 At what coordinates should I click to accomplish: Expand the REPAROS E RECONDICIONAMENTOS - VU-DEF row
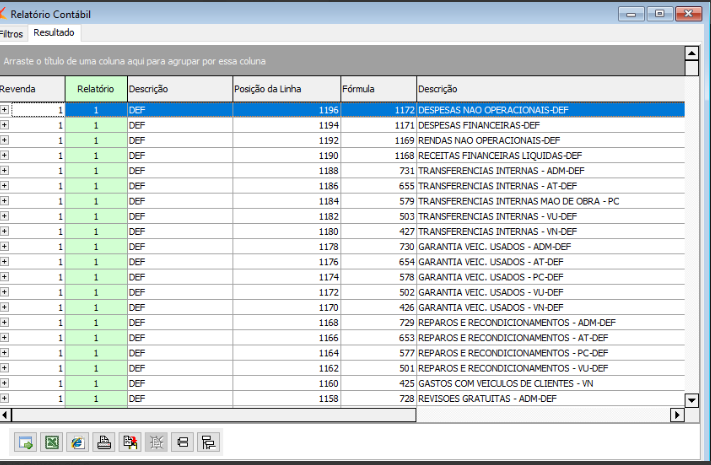(x=4, y=368)
